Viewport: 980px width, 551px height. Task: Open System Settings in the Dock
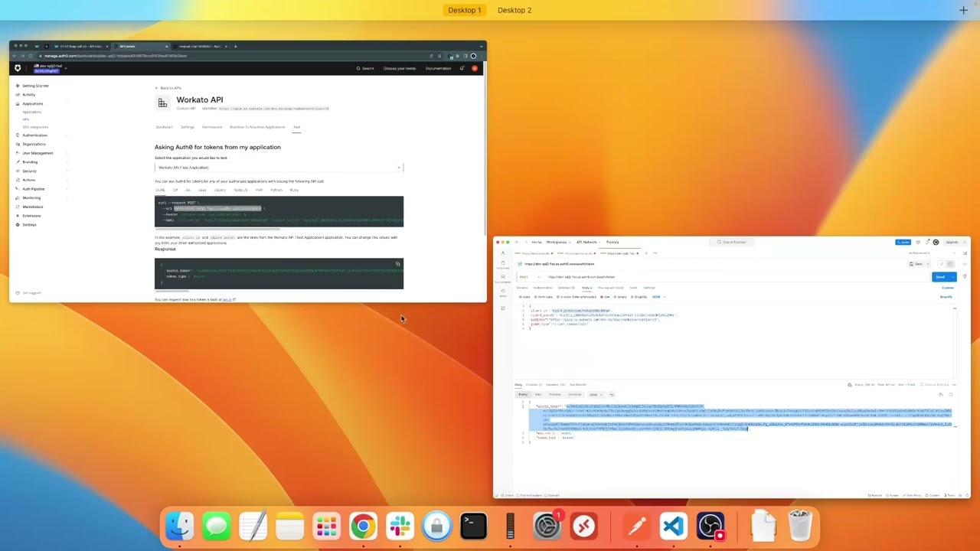click(547, 527)
